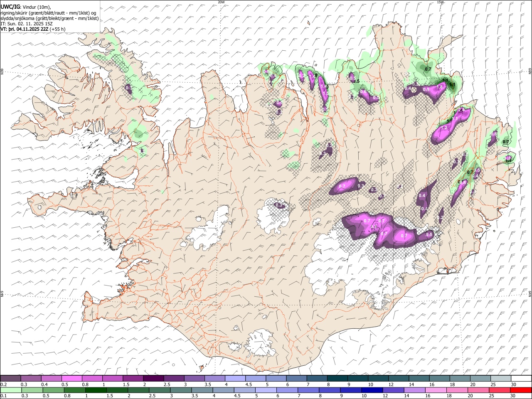Click the bright magenta swatch labeled 0.5
The height and width of the screenshot is (399, 532).
(72, 378)
